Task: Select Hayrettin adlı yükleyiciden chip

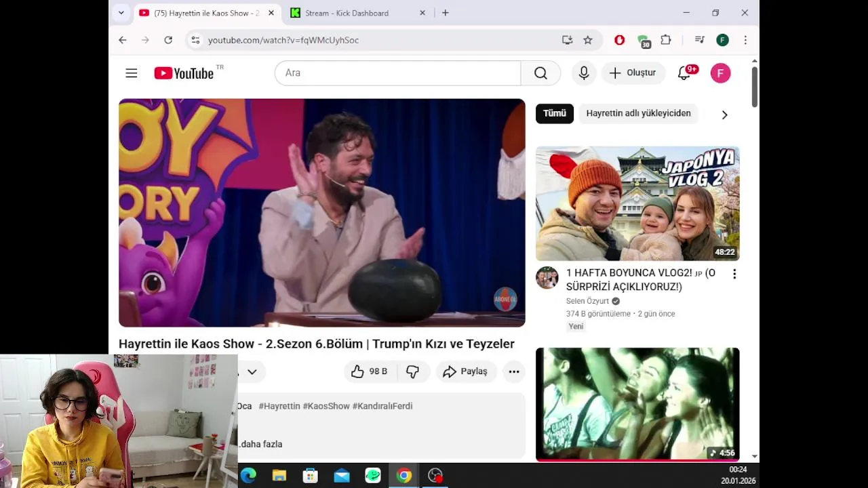Action: (x=638, y=113)
